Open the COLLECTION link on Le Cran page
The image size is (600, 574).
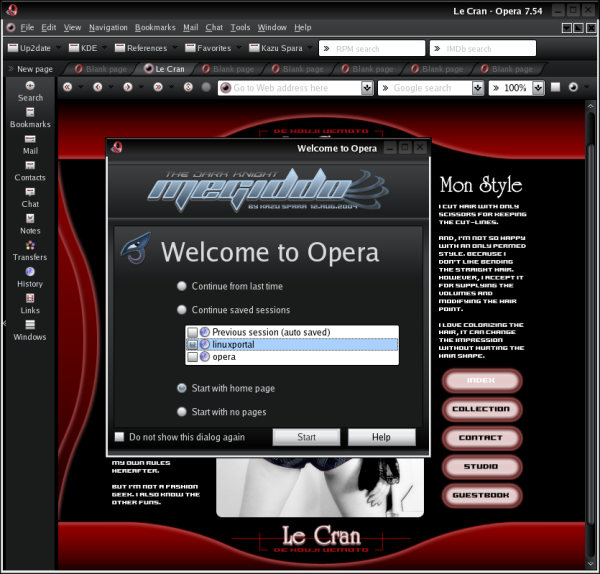point(482,409)
